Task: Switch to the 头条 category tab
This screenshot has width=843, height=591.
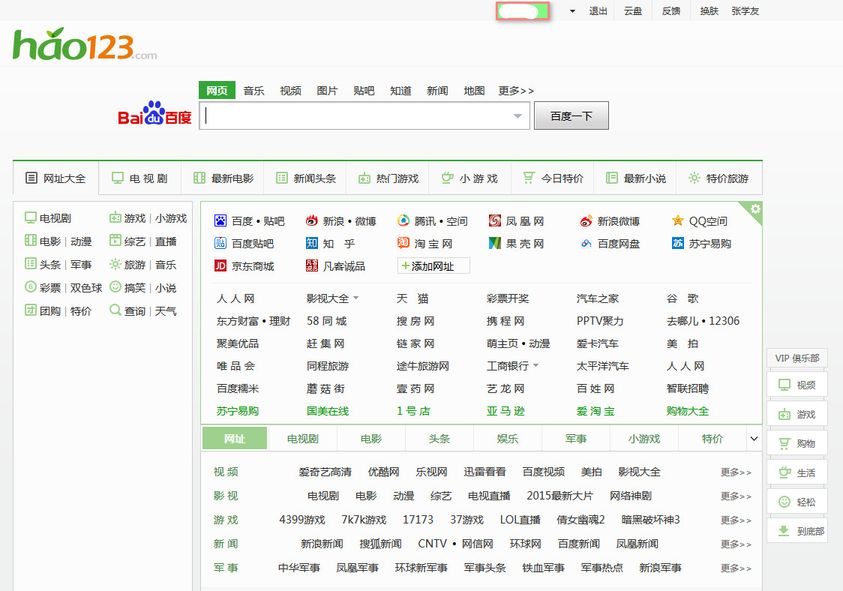Action: [x=439, y=439]
